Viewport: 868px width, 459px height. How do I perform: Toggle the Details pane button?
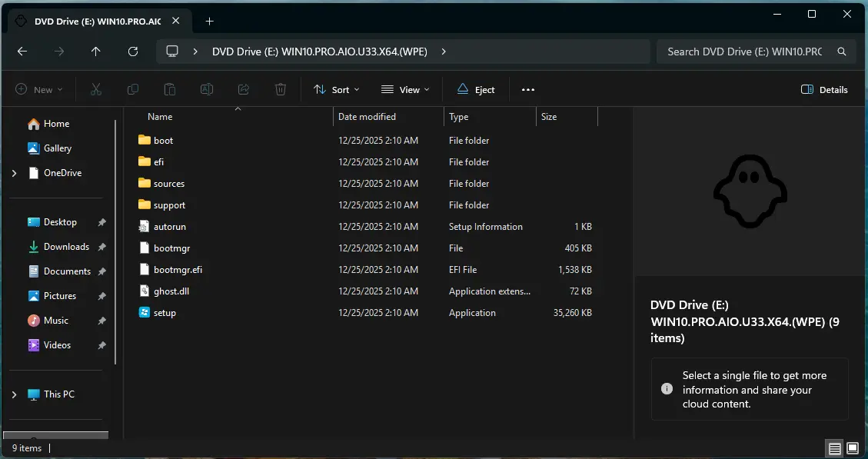point(824,90)
